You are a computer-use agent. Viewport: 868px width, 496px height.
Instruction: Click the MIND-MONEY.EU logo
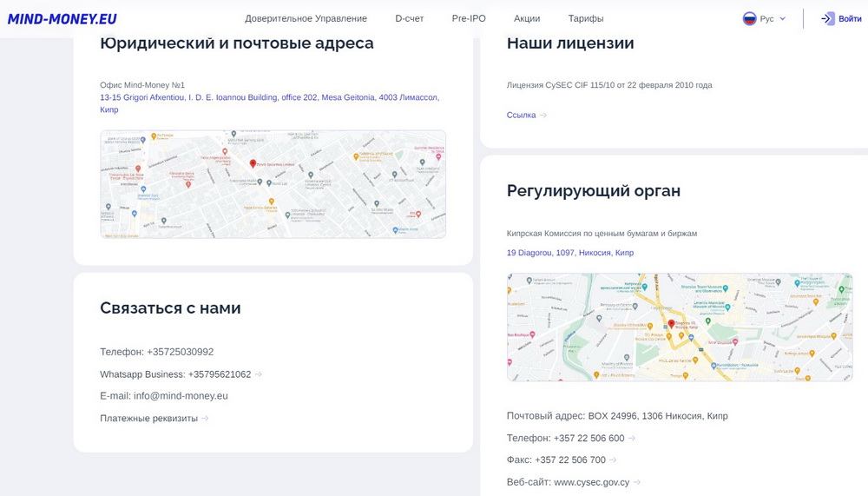point(62,19)
